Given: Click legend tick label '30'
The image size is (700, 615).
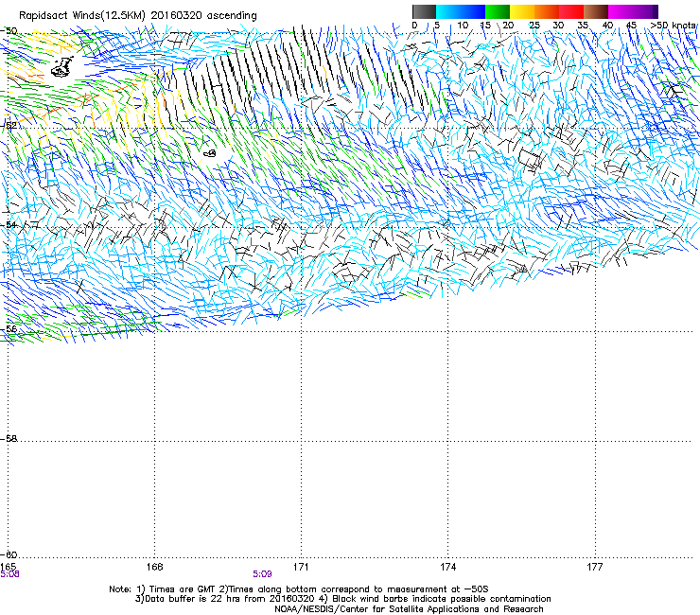Looking at the screenshot, I should (558, 26).
